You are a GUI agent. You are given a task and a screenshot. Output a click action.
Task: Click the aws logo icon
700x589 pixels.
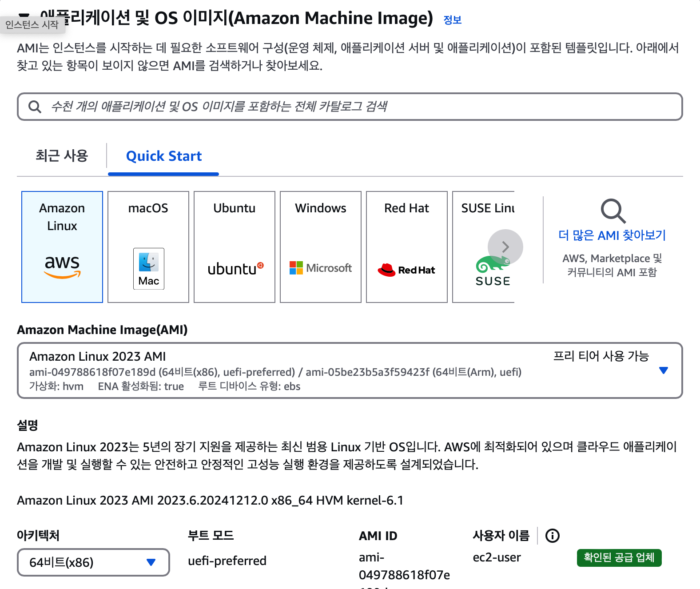click(x=62, y=267)
